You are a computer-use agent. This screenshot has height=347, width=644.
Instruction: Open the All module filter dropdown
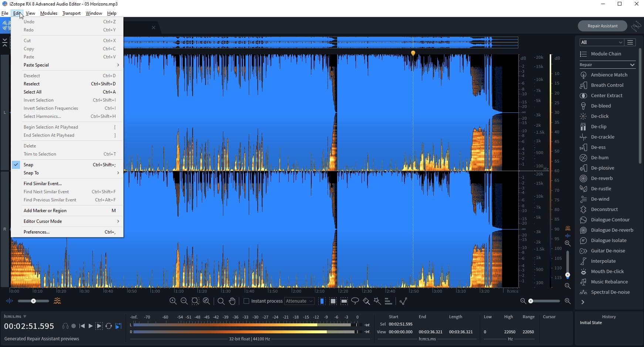(x=601, y=42)
